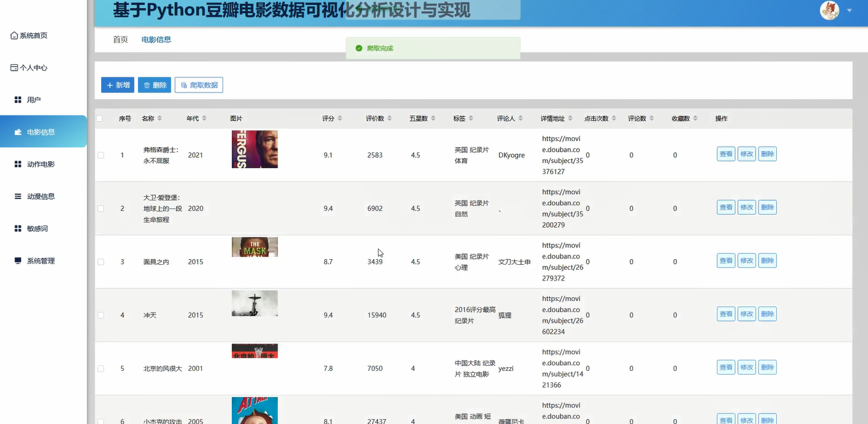Click the 新增 add button
Image resolution: width=868 pixels, height=424 pixels.
pos(117,85)
